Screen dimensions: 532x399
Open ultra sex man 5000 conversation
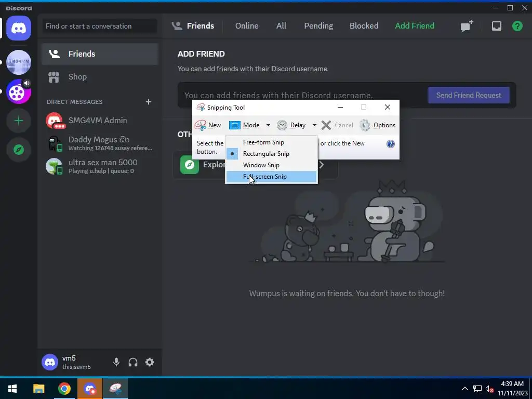click(100, 166)
